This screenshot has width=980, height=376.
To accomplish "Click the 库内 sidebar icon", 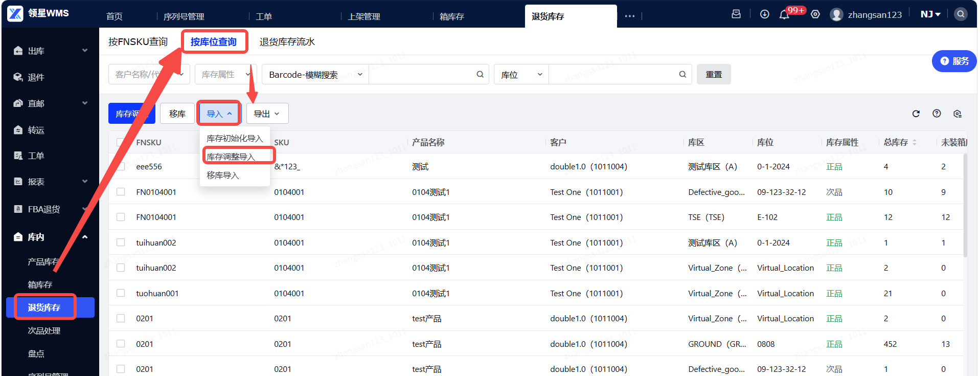I will (18, 237).
